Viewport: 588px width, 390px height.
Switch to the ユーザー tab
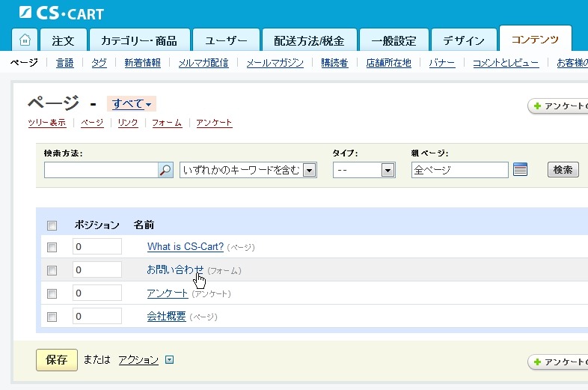coord(226,40)
